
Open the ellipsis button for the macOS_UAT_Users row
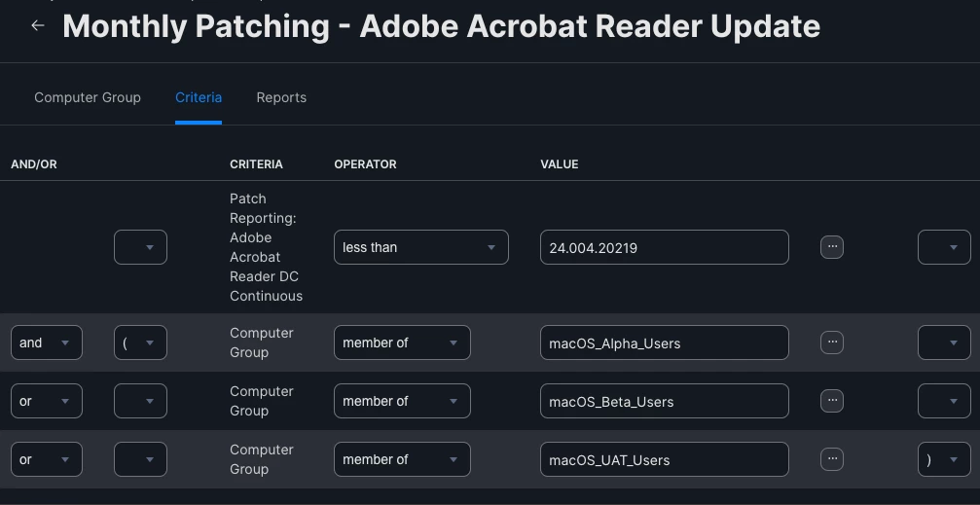(832, 459)
